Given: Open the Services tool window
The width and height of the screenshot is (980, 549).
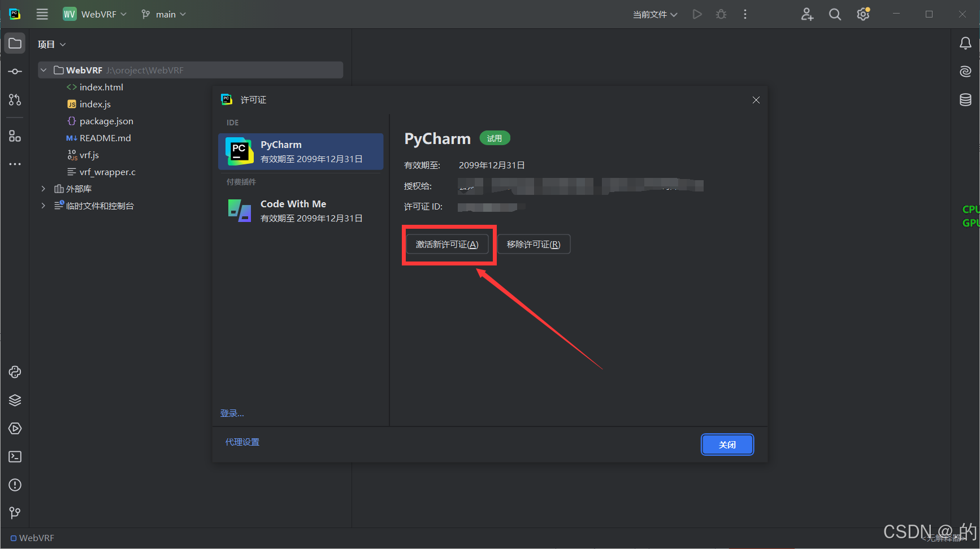Looking at the screenshot, I should (15, 428).
